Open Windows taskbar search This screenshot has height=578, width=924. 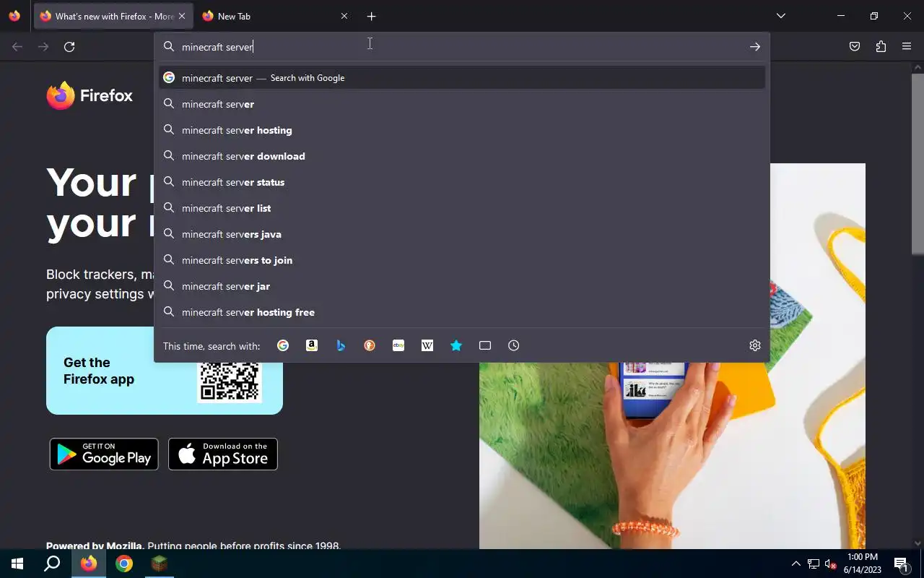[52, 564]
